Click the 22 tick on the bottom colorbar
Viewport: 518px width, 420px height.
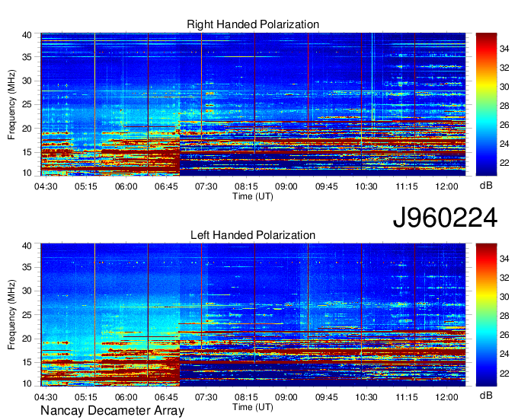(x=504, y=374)
